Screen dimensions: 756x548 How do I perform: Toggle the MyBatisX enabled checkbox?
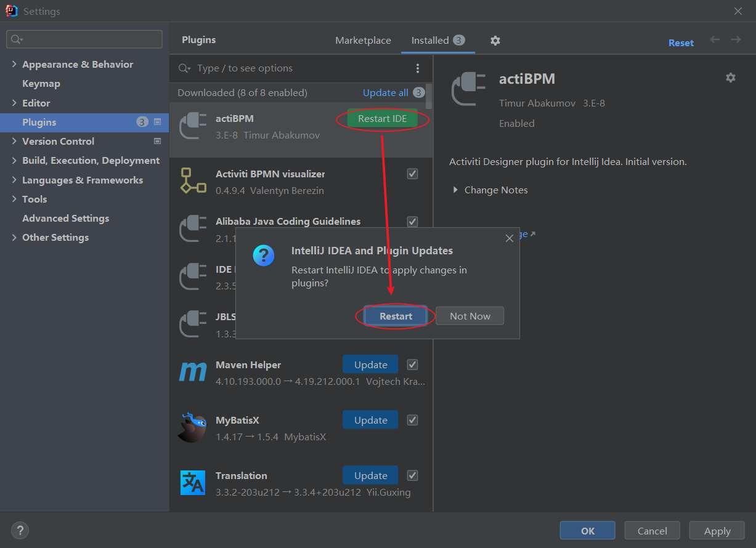413,420
